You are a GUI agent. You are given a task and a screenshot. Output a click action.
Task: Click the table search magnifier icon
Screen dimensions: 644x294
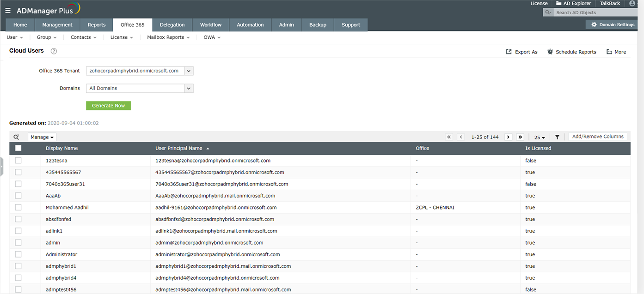[16, 137]
